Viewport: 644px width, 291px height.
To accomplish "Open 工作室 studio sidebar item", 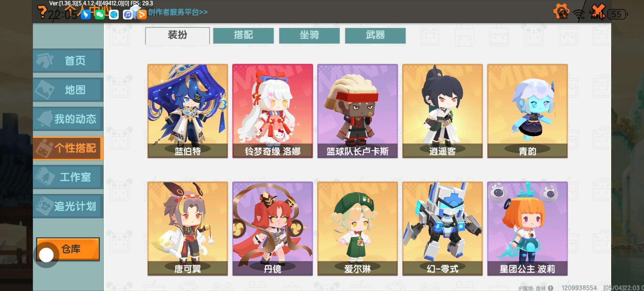I will point(68,177).
